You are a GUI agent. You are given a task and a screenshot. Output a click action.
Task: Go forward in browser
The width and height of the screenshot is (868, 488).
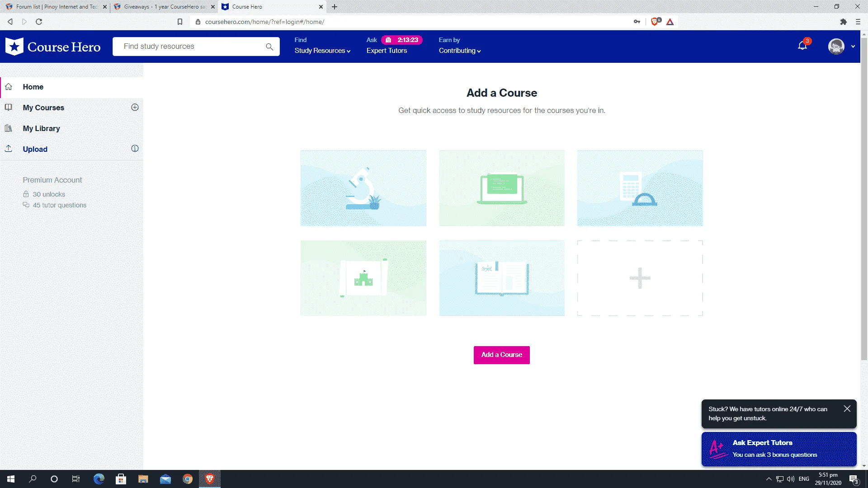[x=24, y=22]
